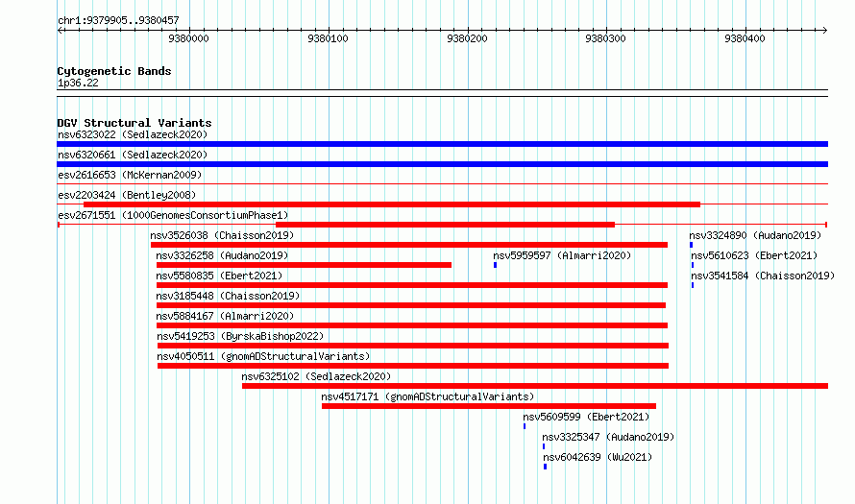
Task: Open esv2616653 (McKernan2009) variant
Action: (x=130, y=175)
